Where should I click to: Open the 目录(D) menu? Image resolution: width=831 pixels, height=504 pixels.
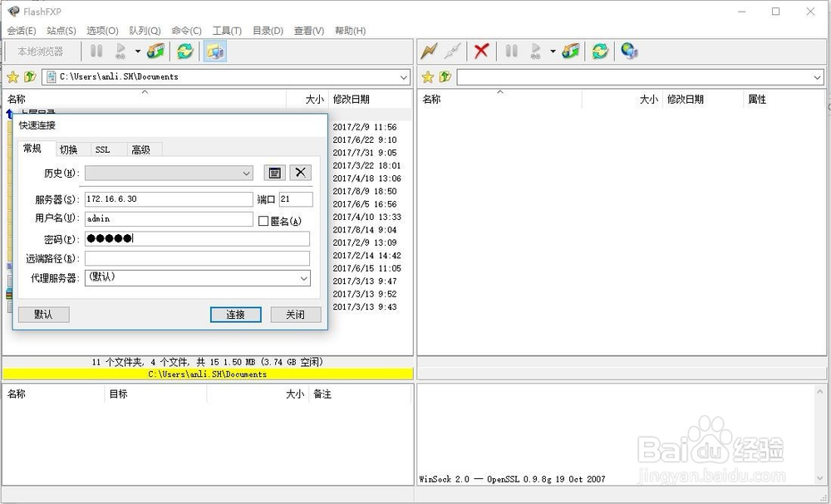click(268, 31)
